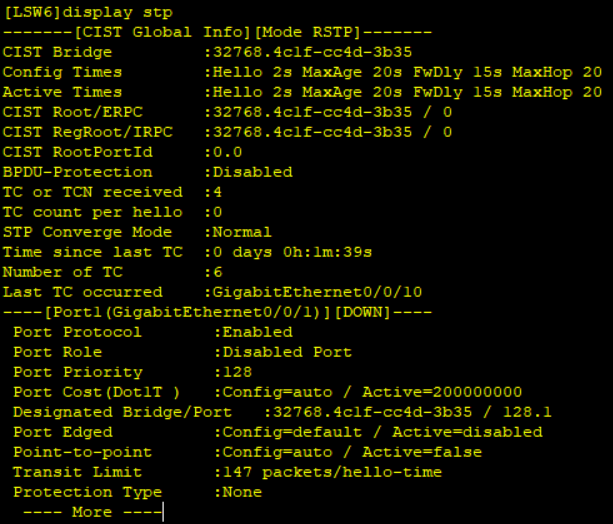Click the ---- More ---- prompt
Image resolution: width=613 pixels, height=524 pixels.
(92, 512)
